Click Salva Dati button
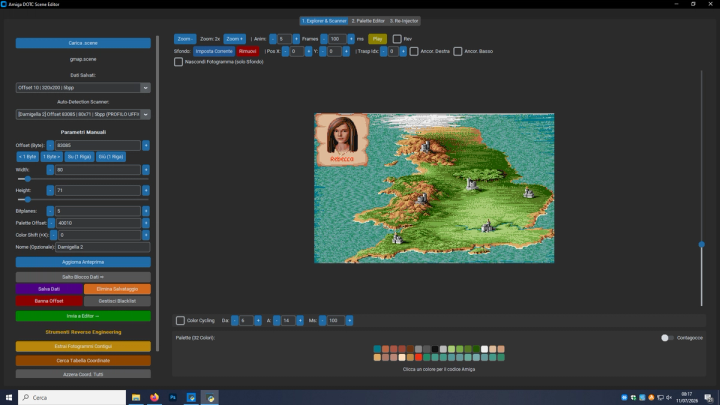Image resolution: width=720 pixels, height=405 pixels. point(49,289)
